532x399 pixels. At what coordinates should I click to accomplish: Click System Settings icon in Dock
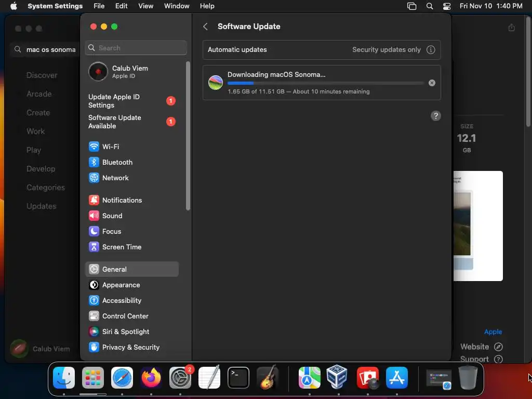click(180, 378)
